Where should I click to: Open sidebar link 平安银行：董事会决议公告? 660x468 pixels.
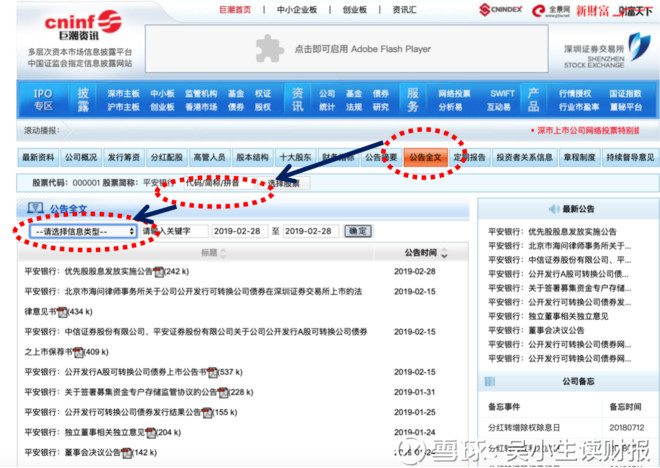pyautogui.click(x=536, y=330)
